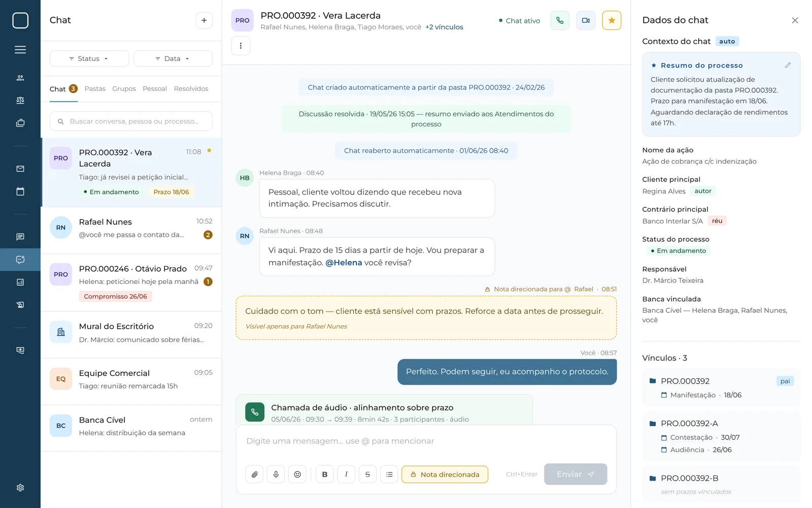Image resolution: width=812 pixels, height=508 pixels.
Task: Click the message input field
Action: click(426, 441)
